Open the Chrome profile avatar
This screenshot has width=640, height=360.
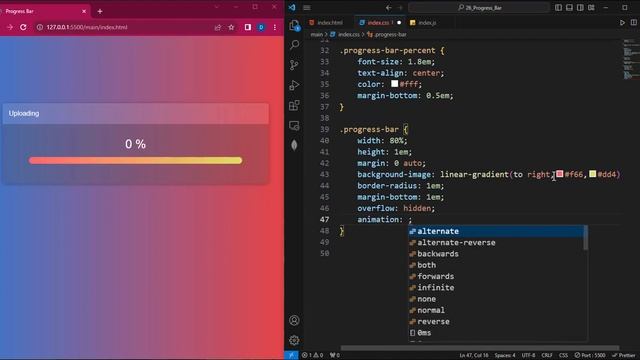pyautogui.click(x=261, y=27)
